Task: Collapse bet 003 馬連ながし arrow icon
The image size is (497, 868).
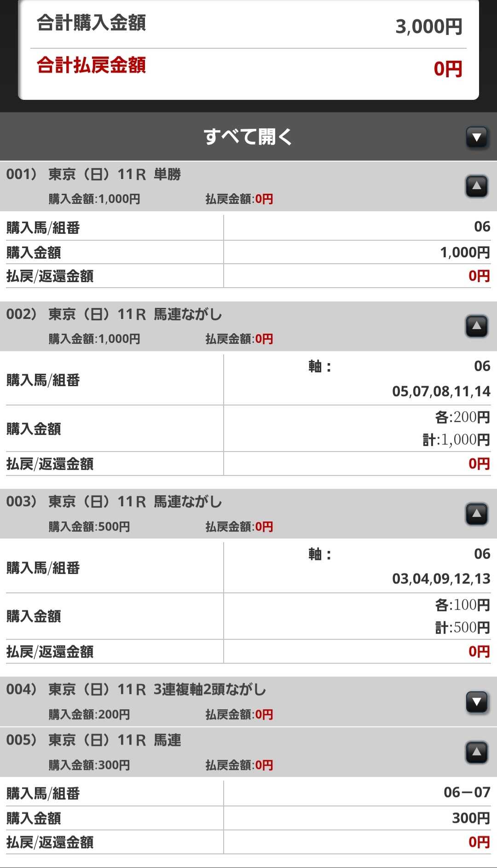Action: (477, 514)
